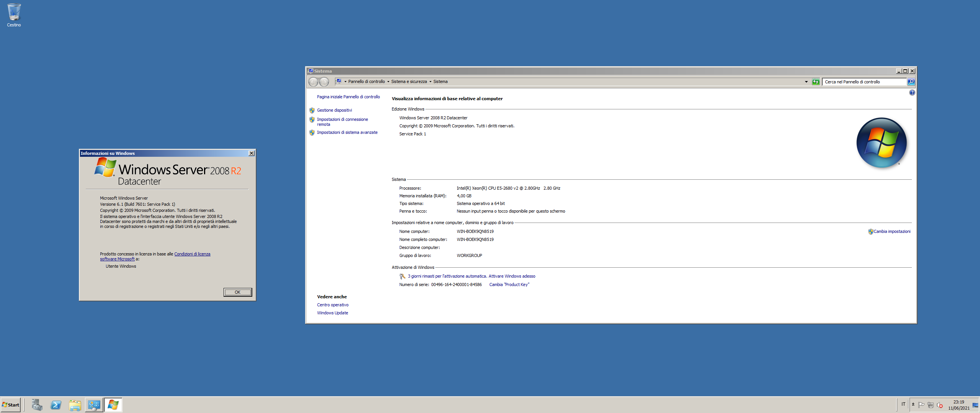Click the refresh icon beside address bar
Viewport: 980px width, 413px height.
click(816, 82)
